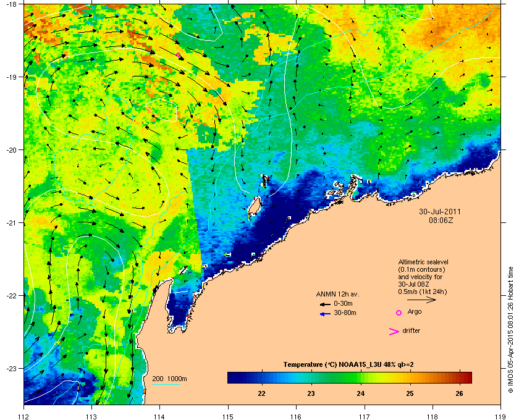Screen dimensions: 519x420
Task: Click the 'and velocity for' text line
Action: (420, 277)
